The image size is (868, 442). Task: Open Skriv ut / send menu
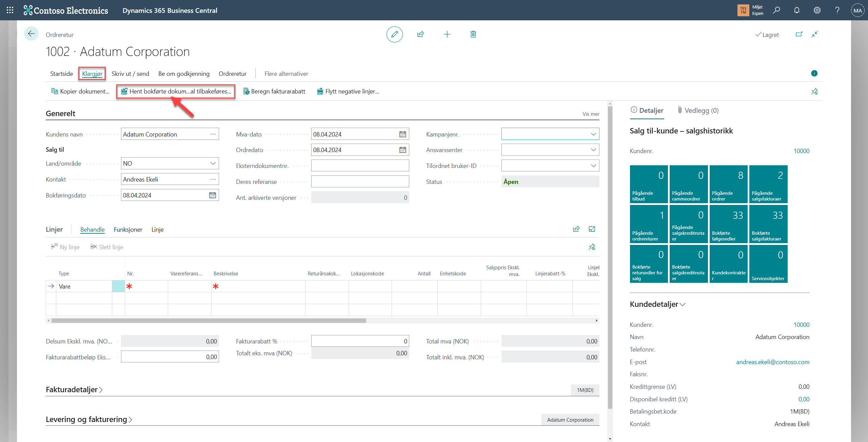(130, 74)
